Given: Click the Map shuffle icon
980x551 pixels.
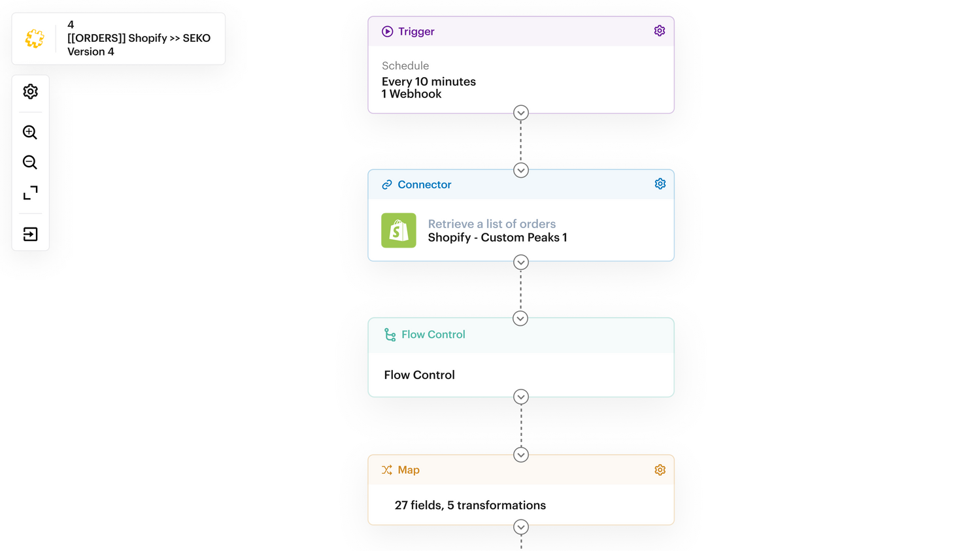Looking at the screenshot, I should (386, 469).
